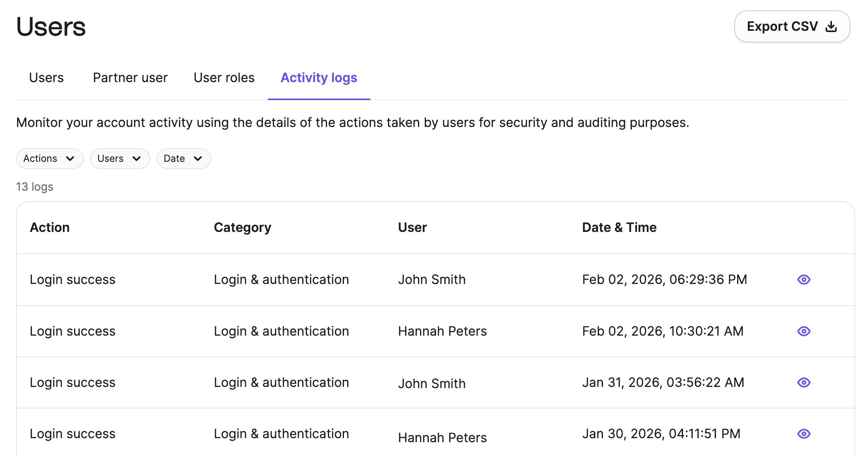Open John Smith's Jan 31 log details
This screenshot has width=868, height=455.
click(804, 383)
